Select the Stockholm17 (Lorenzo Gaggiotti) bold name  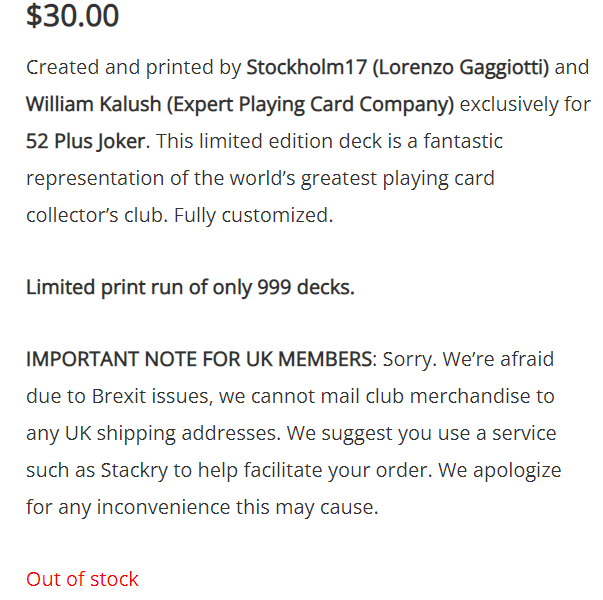398,67
